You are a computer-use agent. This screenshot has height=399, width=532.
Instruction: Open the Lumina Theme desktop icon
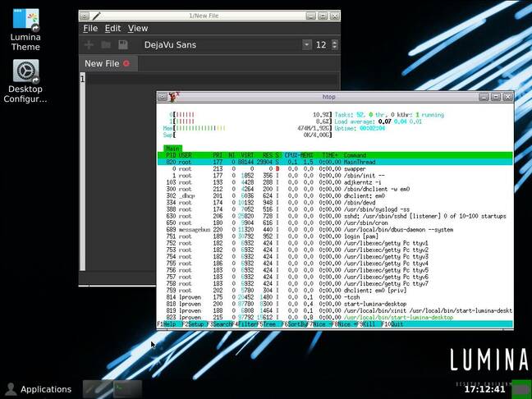[x=25, y=30]
